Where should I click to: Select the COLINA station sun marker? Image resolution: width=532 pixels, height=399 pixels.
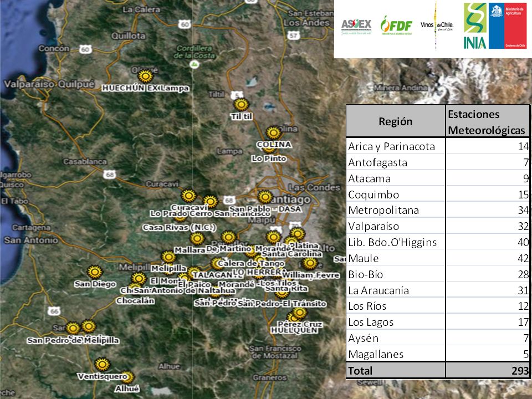273,133
